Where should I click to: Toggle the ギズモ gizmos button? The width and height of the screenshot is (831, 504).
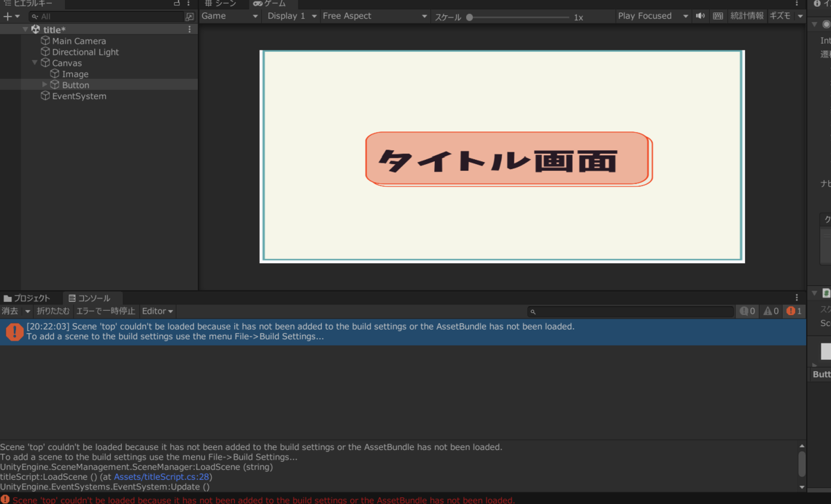(x=780, y=16)
